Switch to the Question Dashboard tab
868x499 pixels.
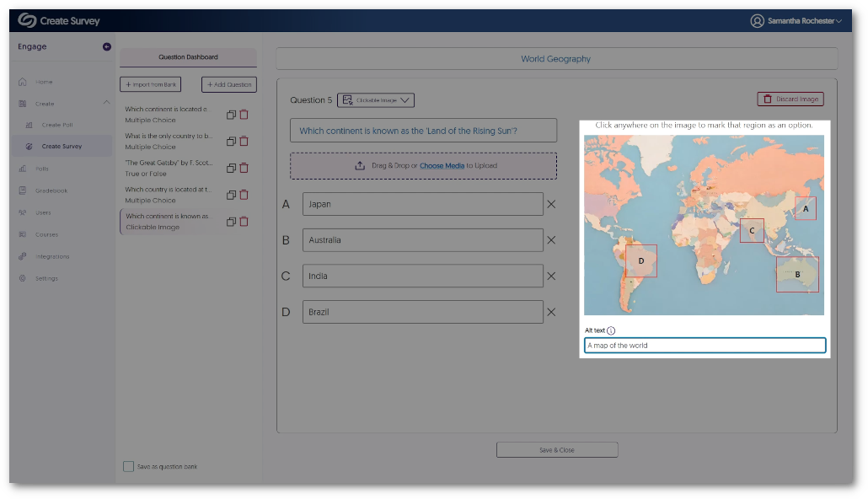click(188, 57)
